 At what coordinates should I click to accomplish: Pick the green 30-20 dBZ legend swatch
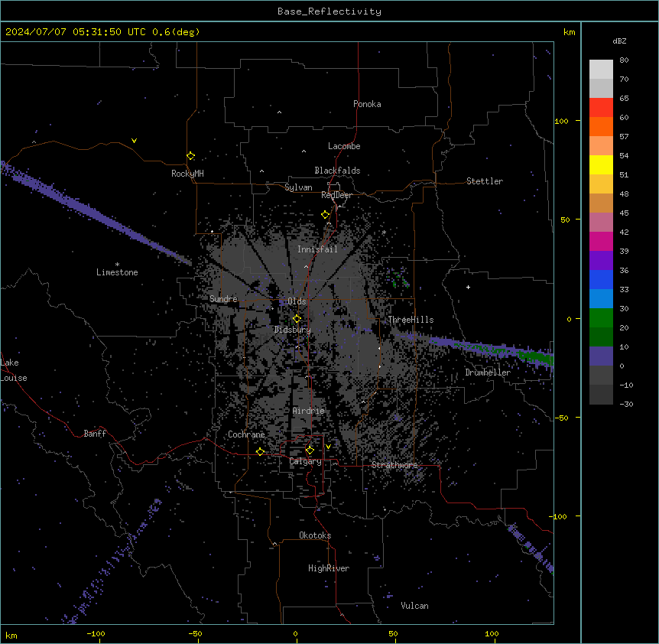tap(601, 318)
